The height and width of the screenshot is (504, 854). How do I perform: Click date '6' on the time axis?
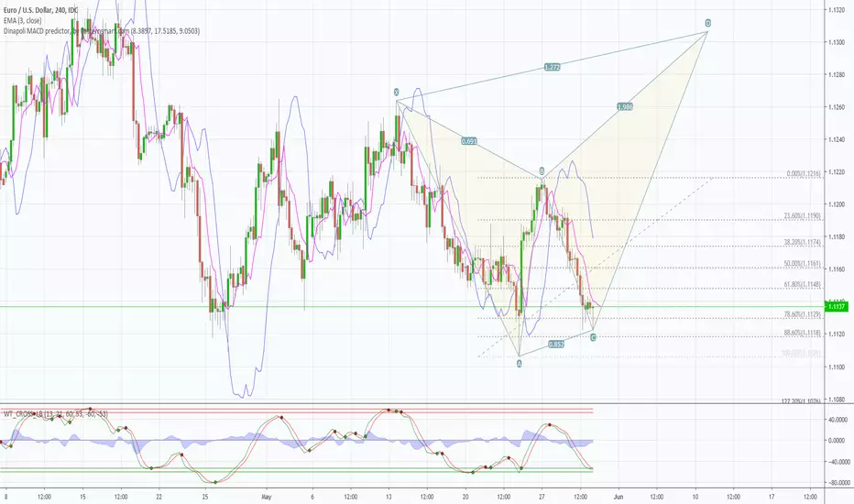312,497
